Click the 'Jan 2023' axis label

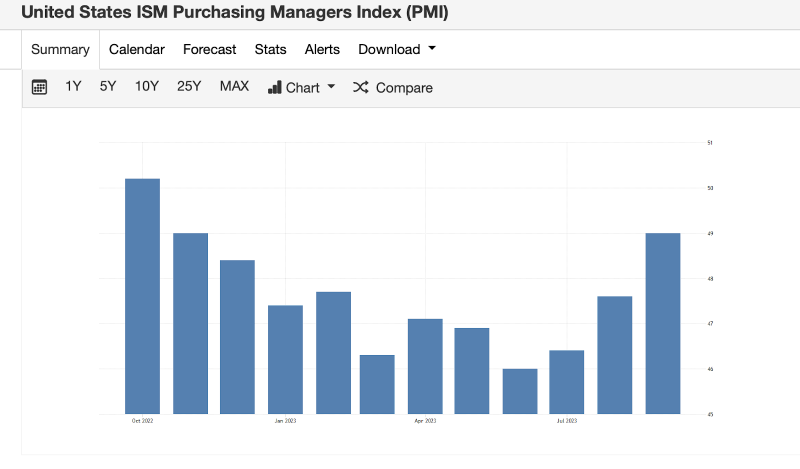285,421
